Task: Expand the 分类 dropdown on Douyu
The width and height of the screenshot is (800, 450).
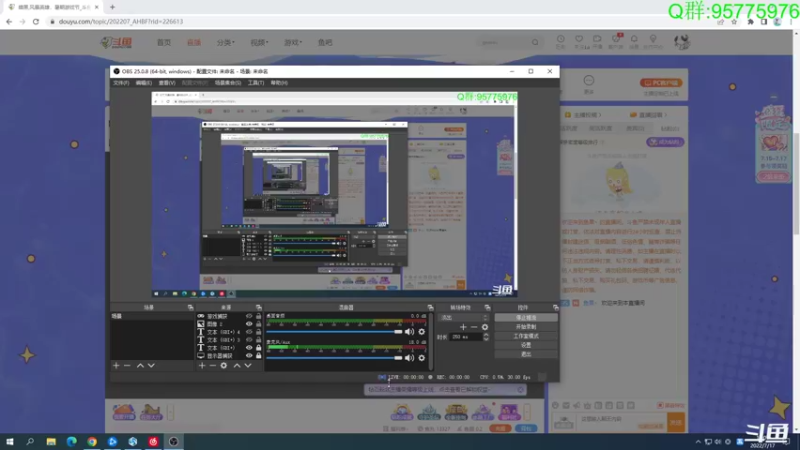Action: tap(226, 42)
